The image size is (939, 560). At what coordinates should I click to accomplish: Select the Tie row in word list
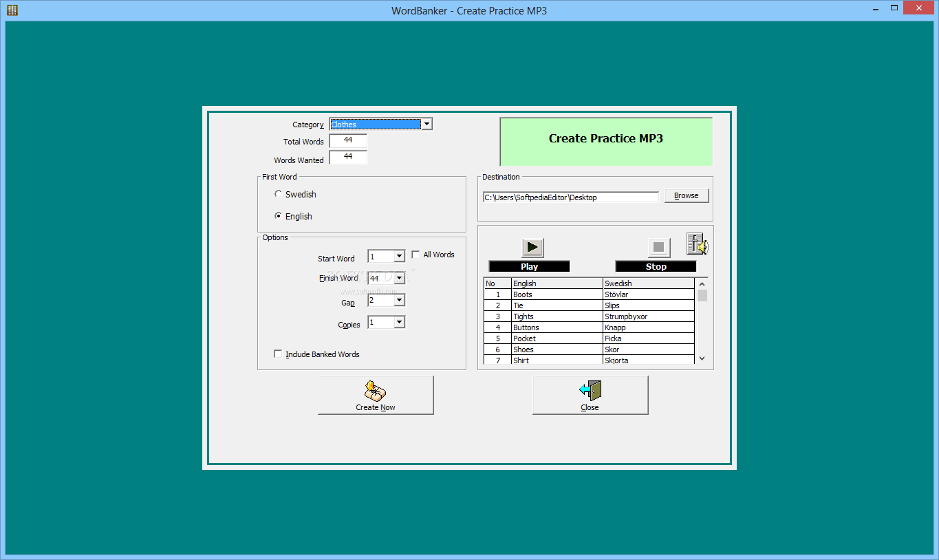(x=589, y=305)
